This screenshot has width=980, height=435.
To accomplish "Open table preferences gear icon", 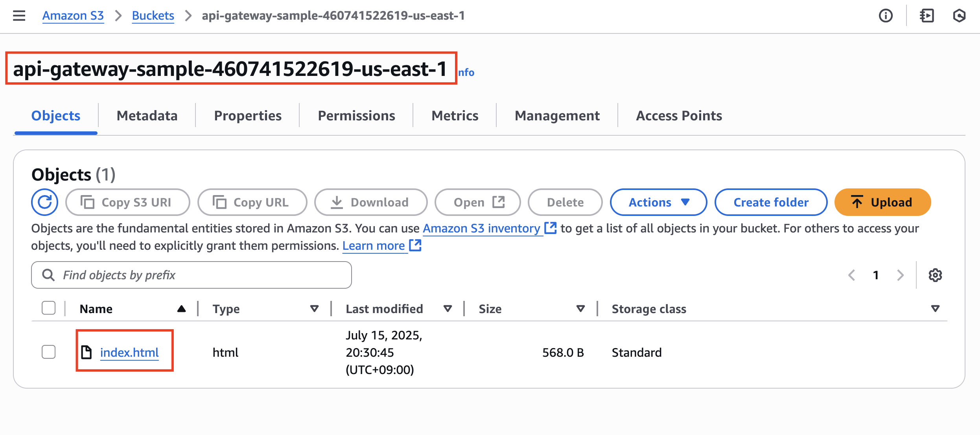I will [935, 275].
